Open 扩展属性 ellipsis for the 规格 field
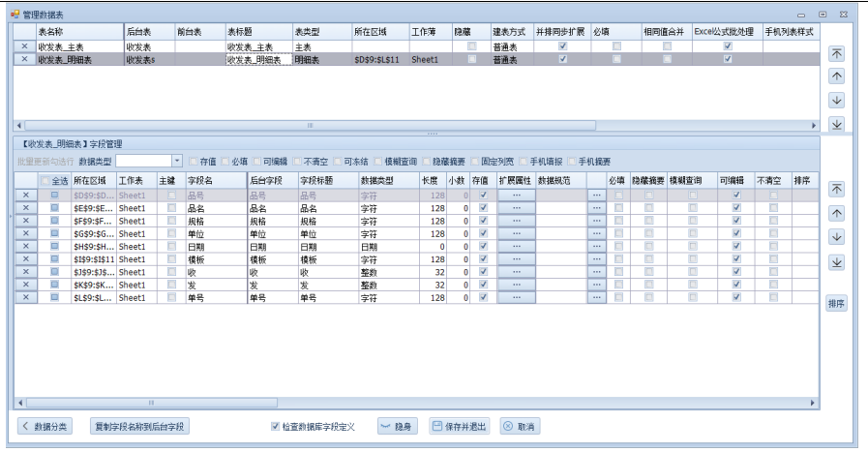 point(516,221)
